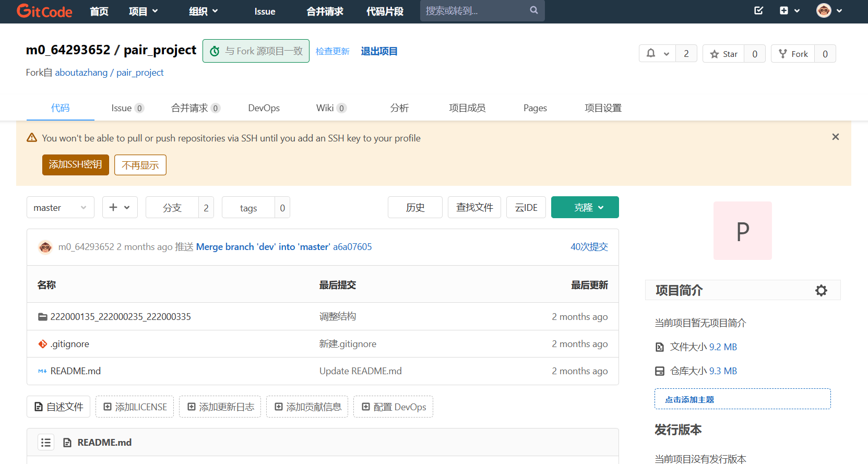The image size is (868, 464).
Task: Switch to the Wiki tab
Action: point(325,108)
